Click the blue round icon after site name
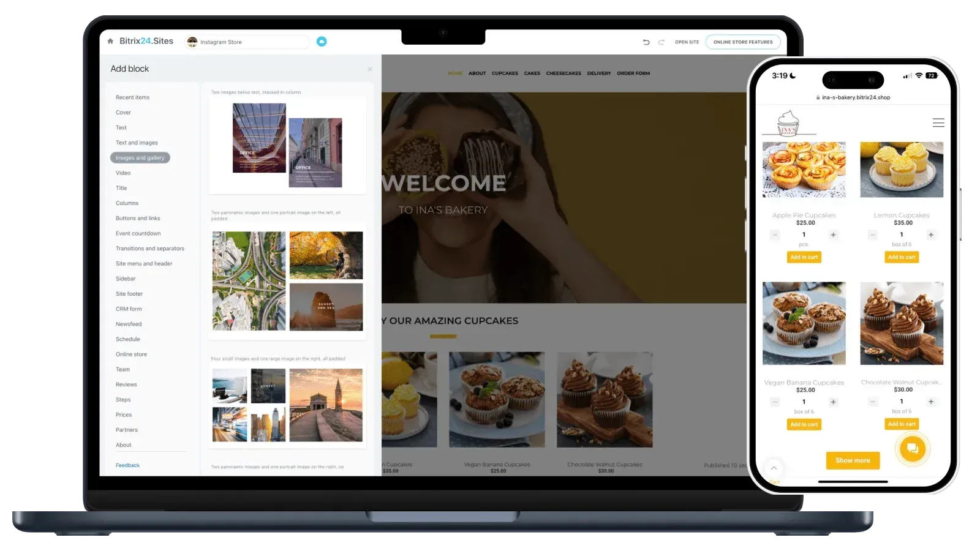980x551 pixels. (x=322, y=42)
